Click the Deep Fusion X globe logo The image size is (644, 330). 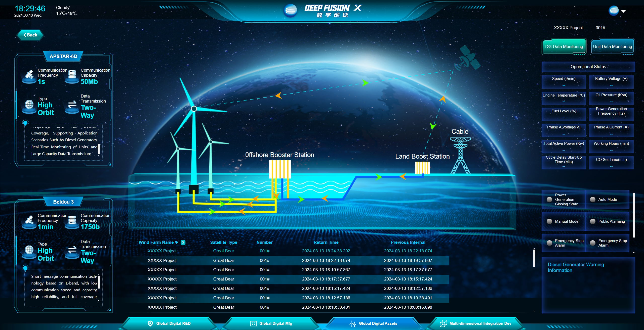[291, 11]
